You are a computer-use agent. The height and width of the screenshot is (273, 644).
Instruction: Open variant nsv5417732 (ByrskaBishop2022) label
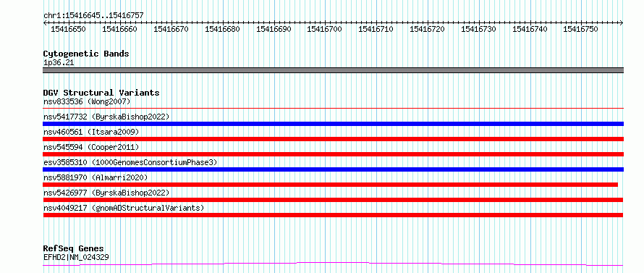coord(106,117)
